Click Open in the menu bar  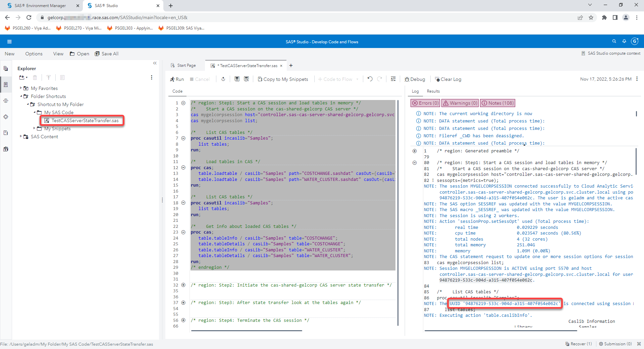[79, 54]
